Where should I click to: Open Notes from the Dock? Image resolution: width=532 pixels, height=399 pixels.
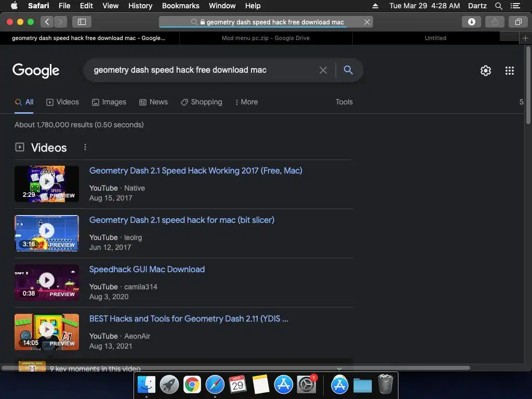pos(260,385)
